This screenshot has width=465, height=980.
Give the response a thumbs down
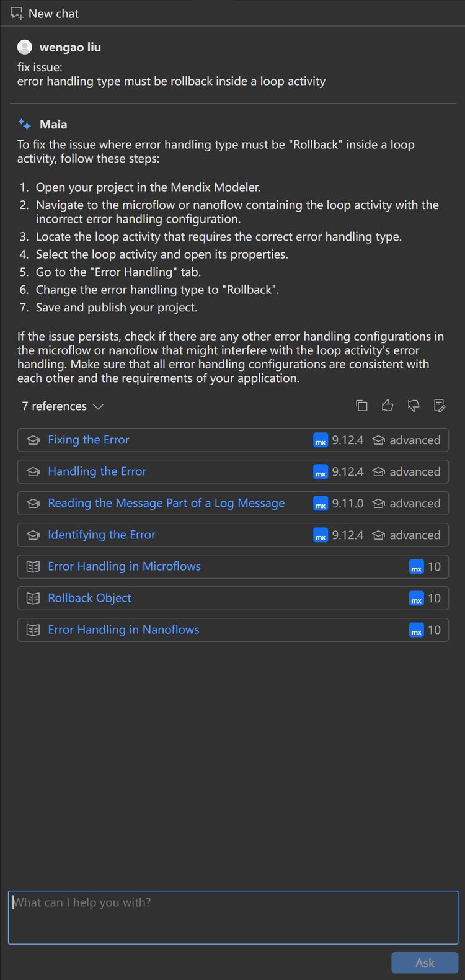414,406
